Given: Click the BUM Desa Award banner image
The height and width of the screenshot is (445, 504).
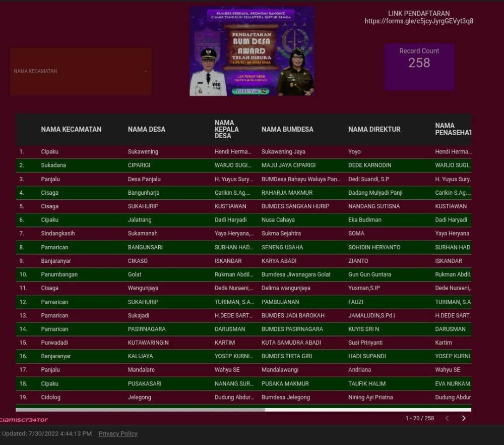Looking at the screenshot, I should tap(252, 51).
